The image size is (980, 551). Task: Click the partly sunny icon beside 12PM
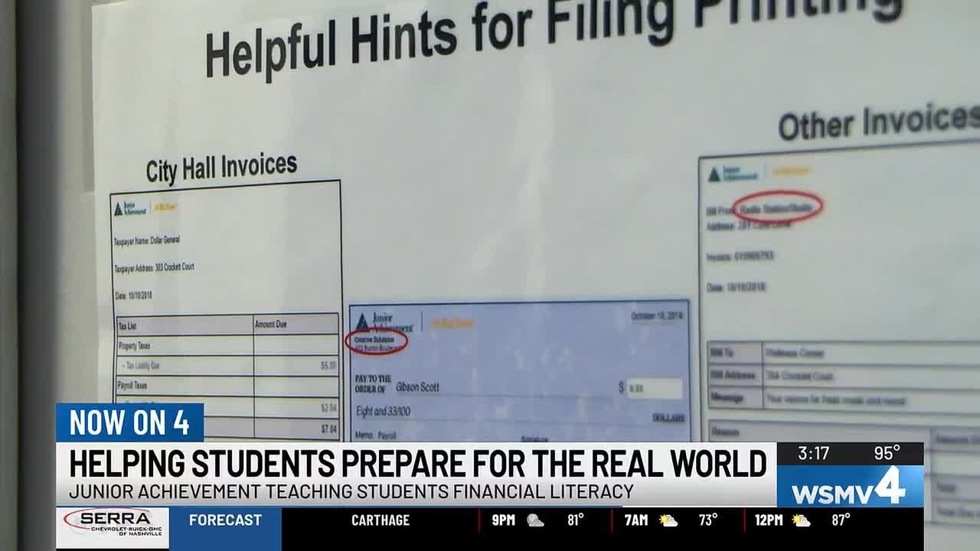[801, 520]
